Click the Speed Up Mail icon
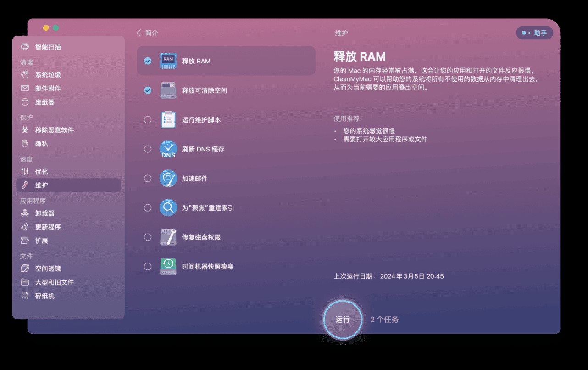Image resolution: width=588 pixels, height=370 pixels. click(x=168, y=178)
